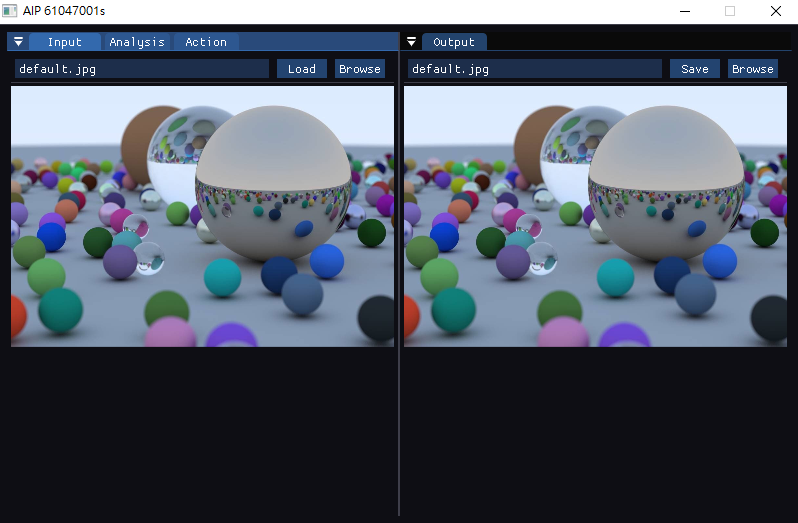The image size is (798, 523).
Task: Switch to the Input tab
Action: click(x=65, y=42)
